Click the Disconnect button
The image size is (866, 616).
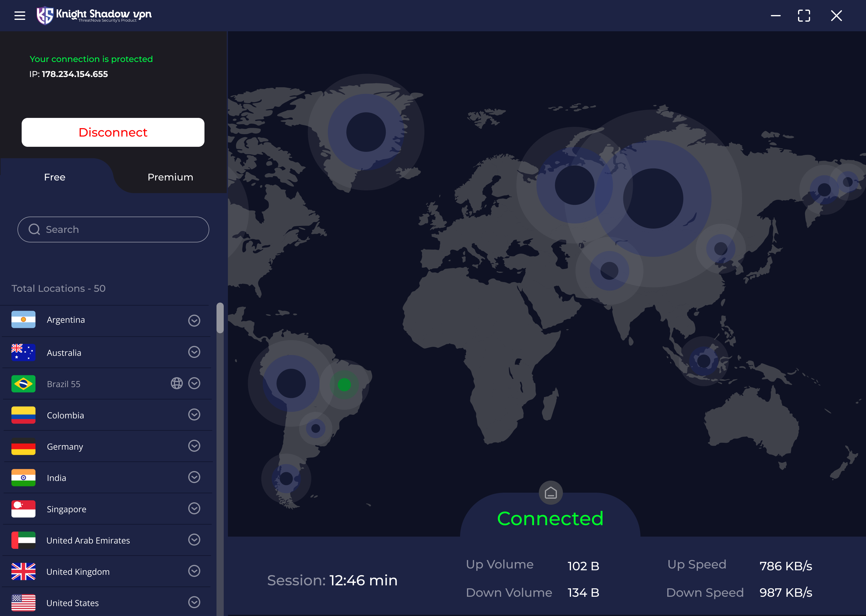[x=113, y=132]
